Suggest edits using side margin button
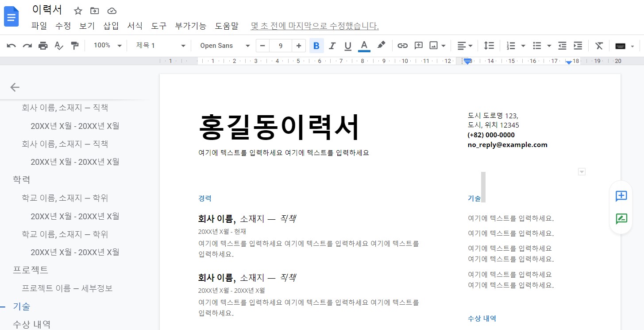This screenshot has height=330, width=644. coord(621,219)
